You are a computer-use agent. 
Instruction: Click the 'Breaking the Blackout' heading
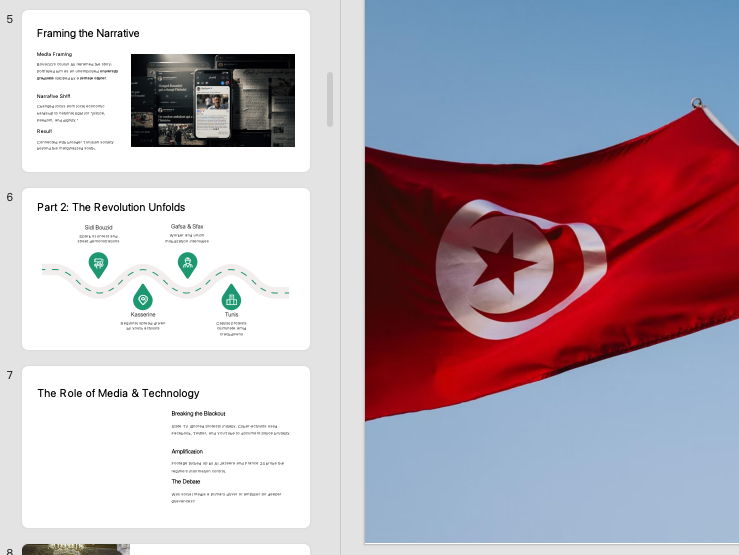click(x=198, y=414)
